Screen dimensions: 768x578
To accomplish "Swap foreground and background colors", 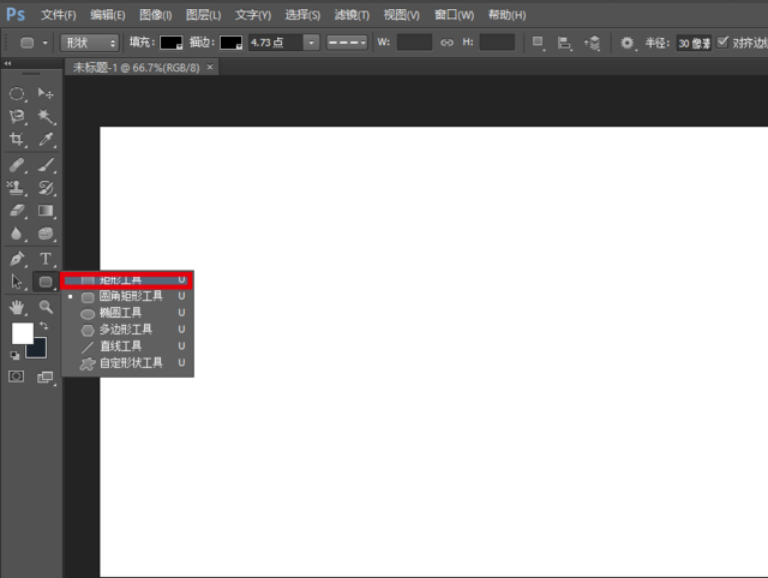I will (x=44, y=326).
